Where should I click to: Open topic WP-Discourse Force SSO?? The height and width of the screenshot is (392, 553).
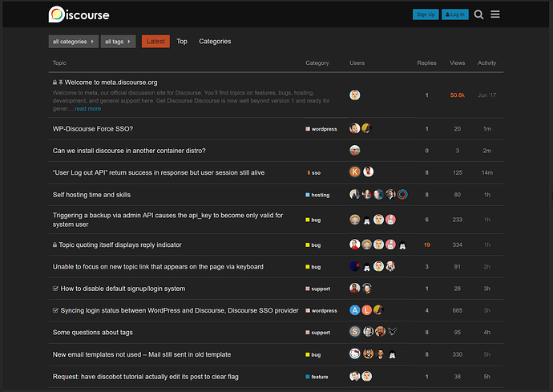point(93,129)
